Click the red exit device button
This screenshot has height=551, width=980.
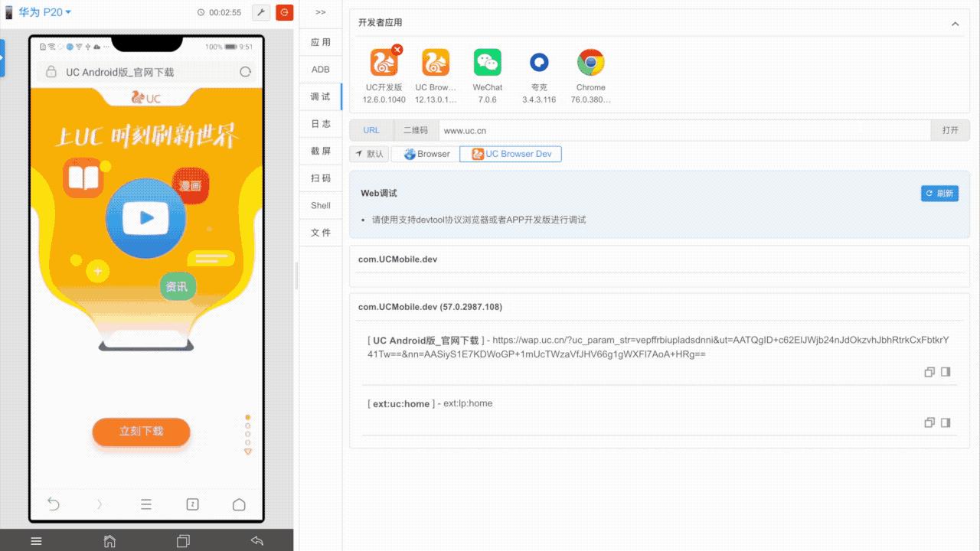(x=284, y=12)
